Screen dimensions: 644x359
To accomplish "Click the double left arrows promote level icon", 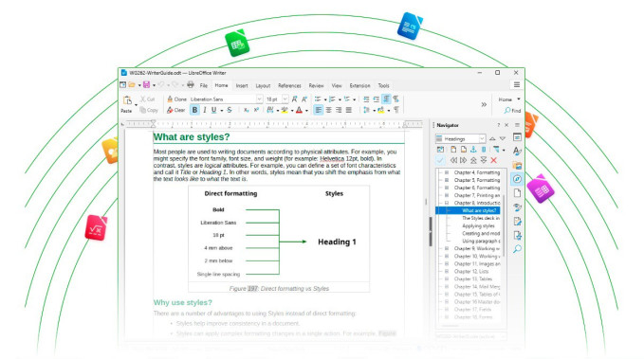I will pos(453,160).
